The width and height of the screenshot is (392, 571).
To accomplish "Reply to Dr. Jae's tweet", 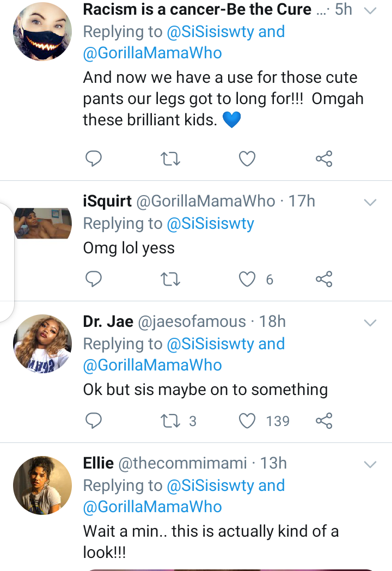I will coord(94,421).
